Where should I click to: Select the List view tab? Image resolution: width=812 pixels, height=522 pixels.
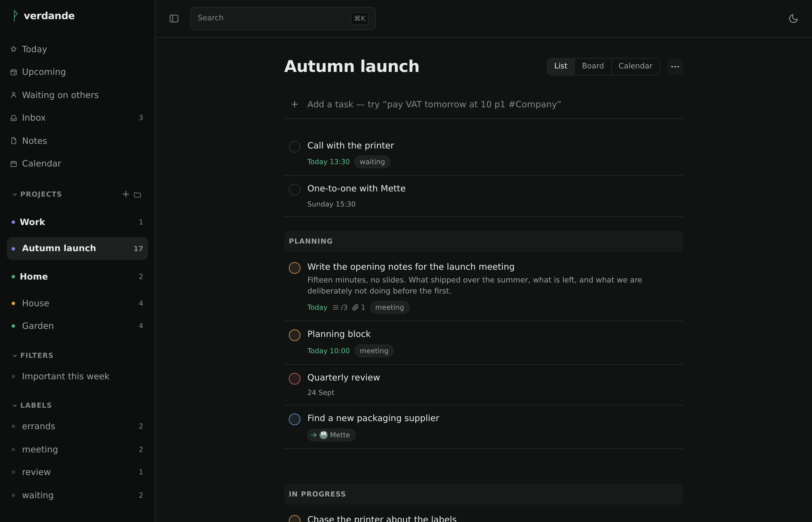click(x=561, y=66)
